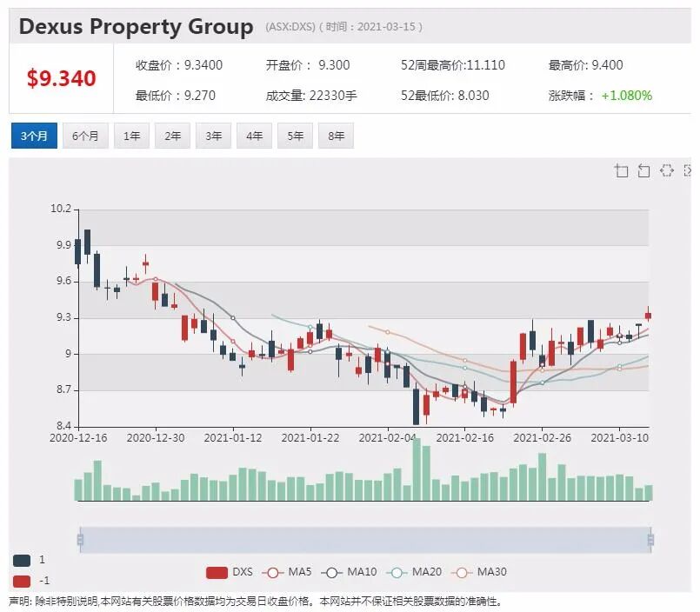This screenshot has width=700, height=612.
Task: Click the 52最低价: 8.030 value
Action: (444, 96)
